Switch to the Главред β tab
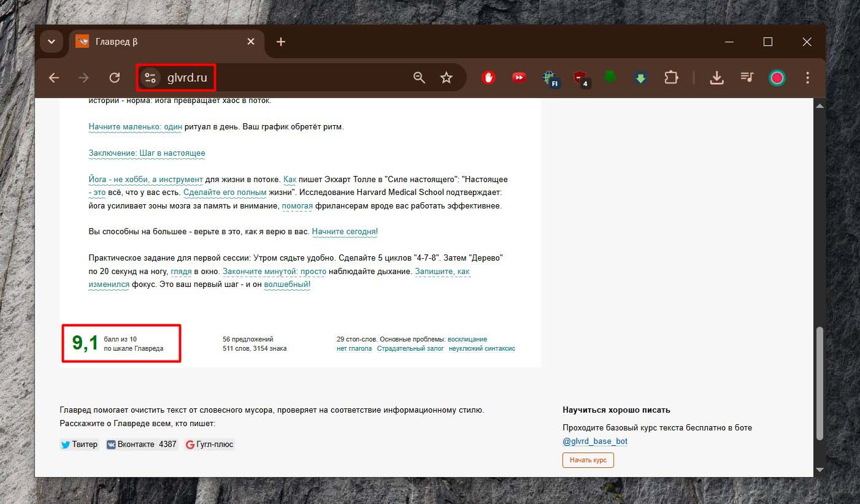 (x=159, y=42)
